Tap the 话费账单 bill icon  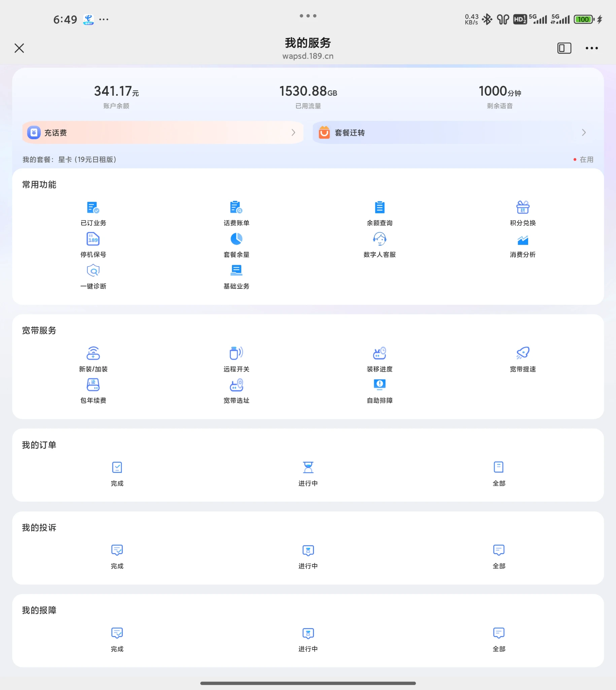pos(236,207)
